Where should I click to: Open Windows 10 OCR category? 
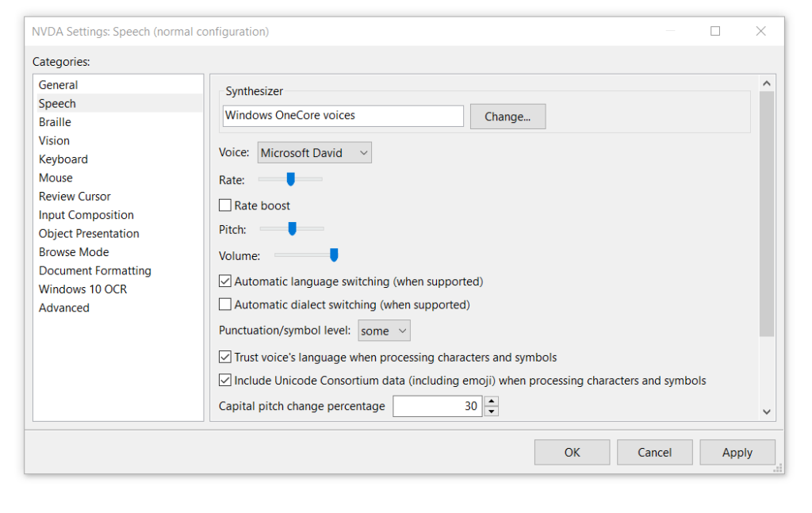pyautogui.click(x=119, y=289)
